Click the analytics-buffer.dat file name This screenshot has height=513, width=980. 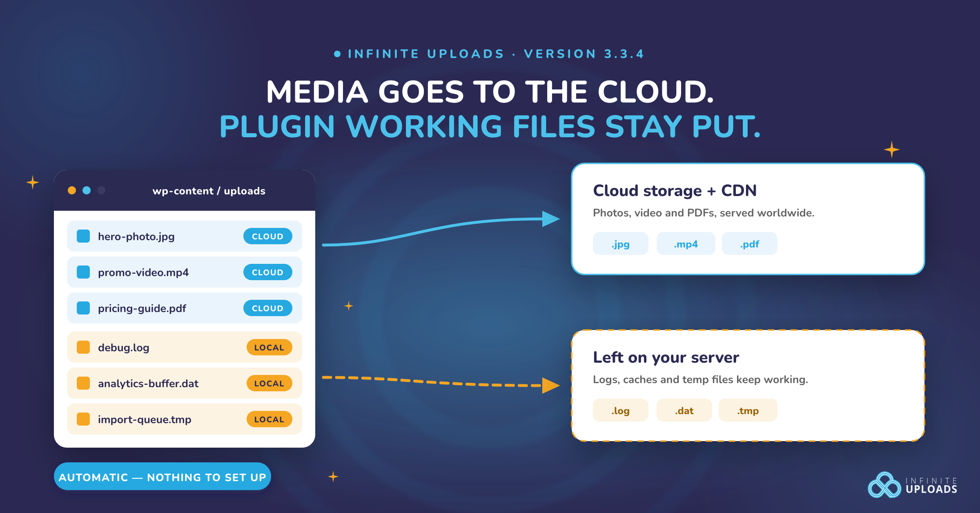click(x=148, y=384)
